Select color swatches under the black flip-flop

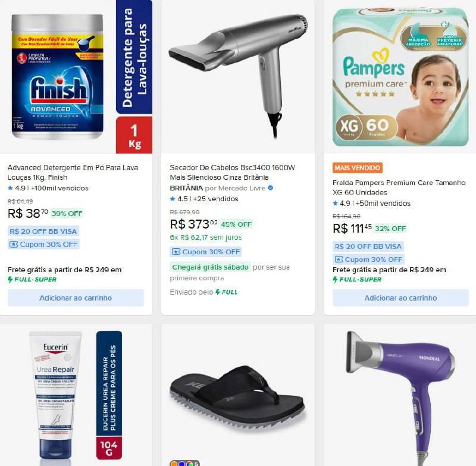(x=184, y=463)
